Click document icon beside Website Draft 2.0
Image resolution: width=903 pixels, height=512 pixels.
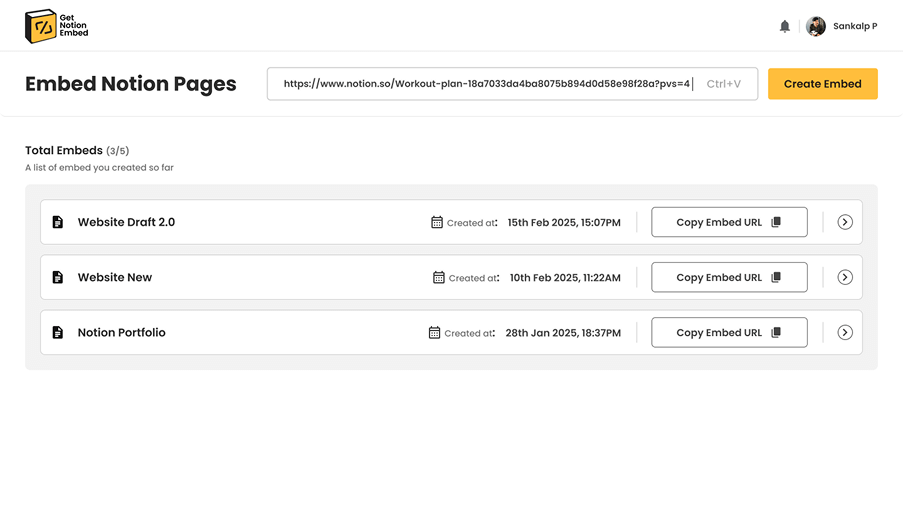[x=58, y=222]
